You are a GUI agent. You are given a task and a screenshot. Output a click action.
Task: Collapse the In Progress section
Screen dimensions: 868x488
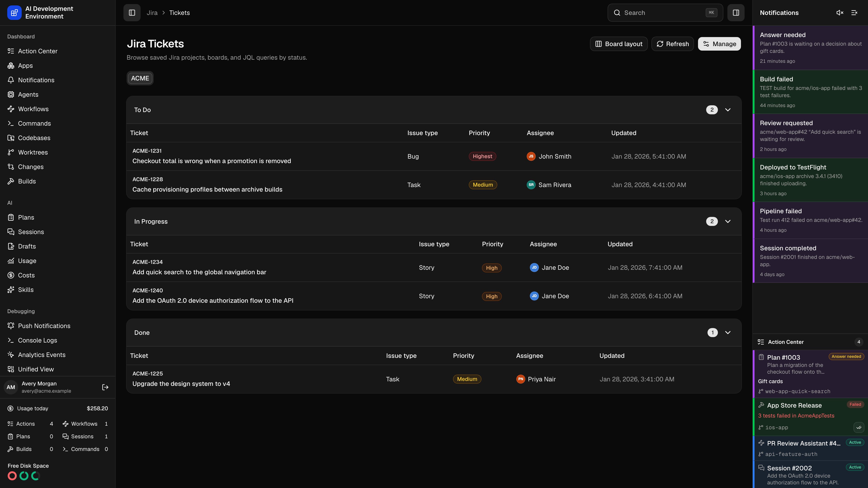pyautogui.click(x=728, y=221)
